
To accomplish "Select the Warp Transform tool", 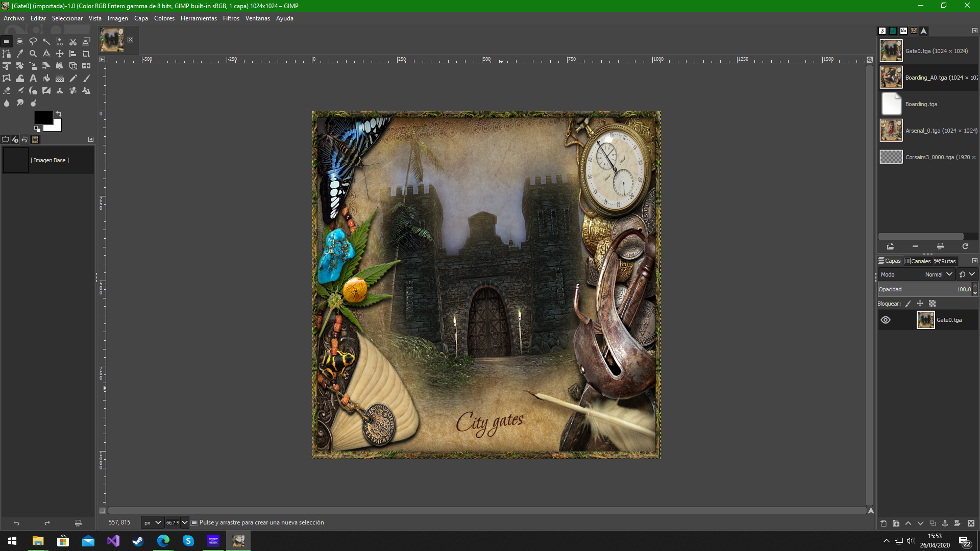I will pos(20,78).
